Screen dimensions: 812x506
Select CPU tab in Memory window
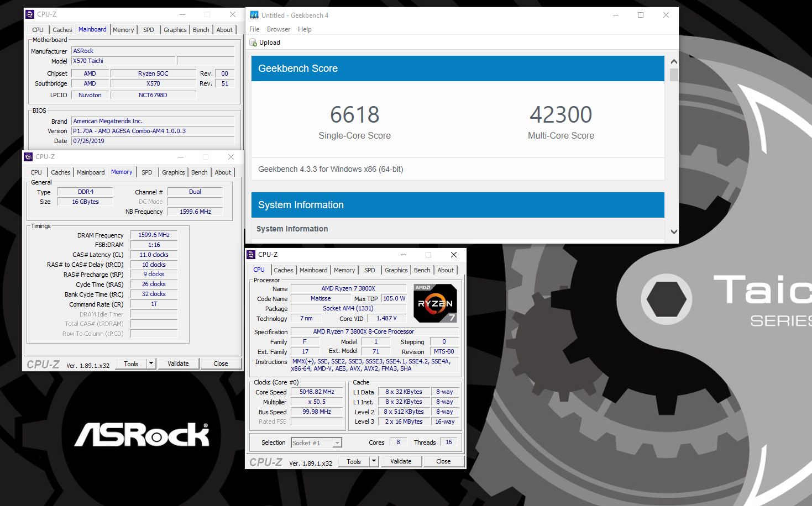(36, 172)
